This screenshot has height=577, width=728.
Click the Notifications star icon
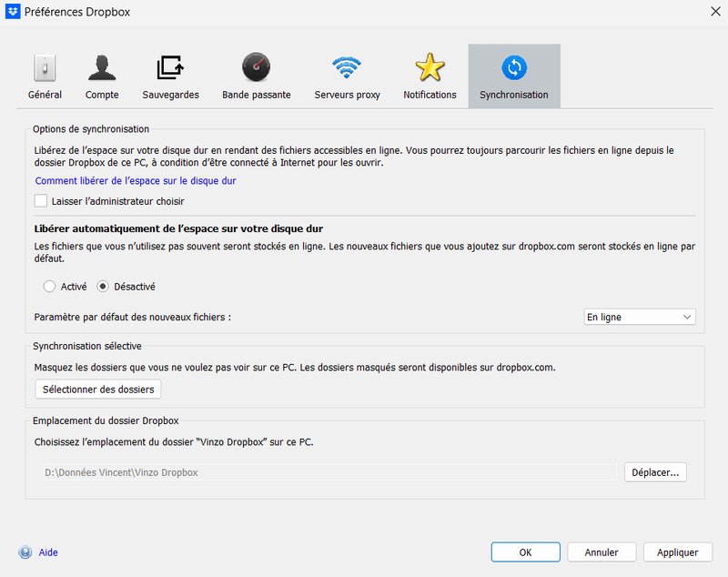[430, 67]
